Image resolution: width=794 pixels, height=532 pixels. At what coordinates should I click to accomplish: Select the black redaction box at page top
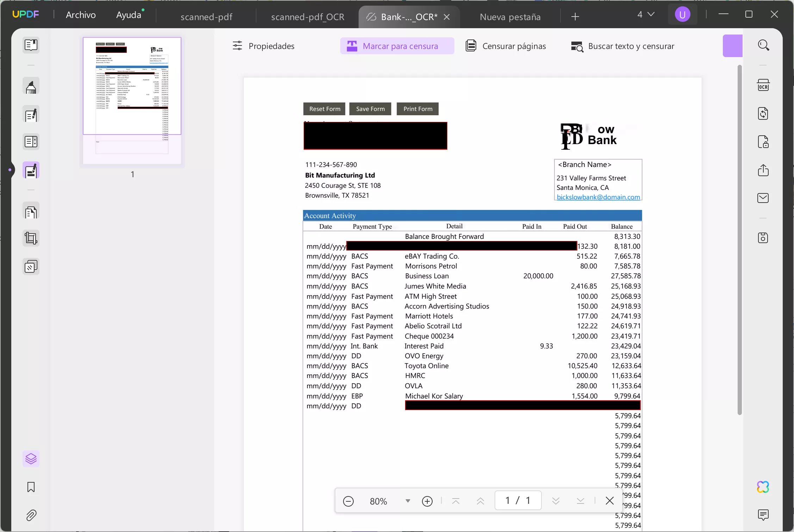(375, 136)
